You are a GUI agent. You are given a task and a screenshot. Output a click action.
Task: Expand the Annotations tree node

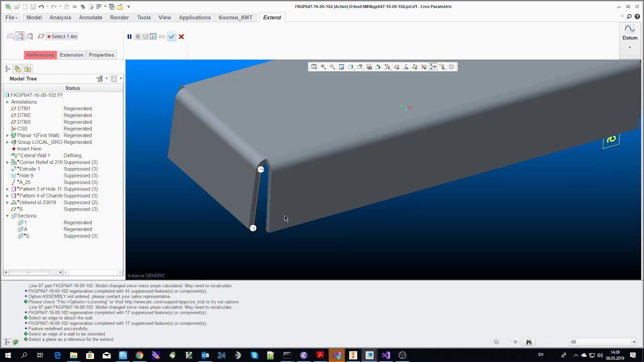point(8,102)
